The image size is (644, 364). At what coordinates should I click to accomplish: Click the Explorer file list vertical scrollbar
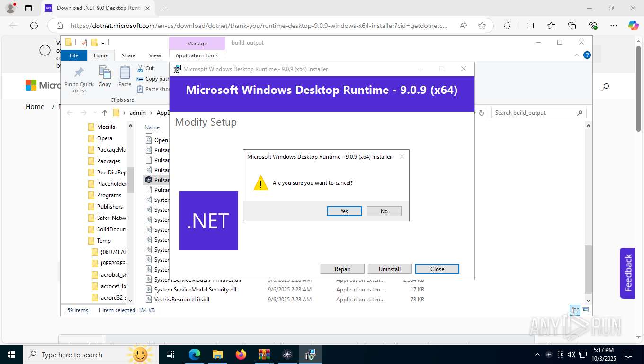click(x=589, y=269)
